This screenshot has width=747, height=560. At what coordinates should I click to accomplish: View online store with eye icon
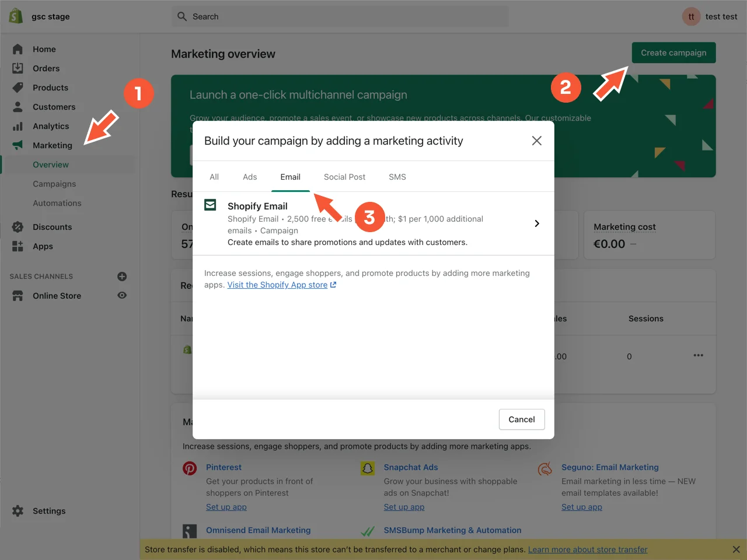[122, 295]
